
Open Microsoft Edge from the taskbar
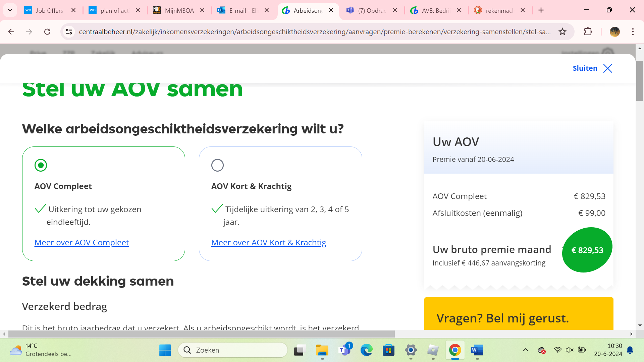coord(367,350)
